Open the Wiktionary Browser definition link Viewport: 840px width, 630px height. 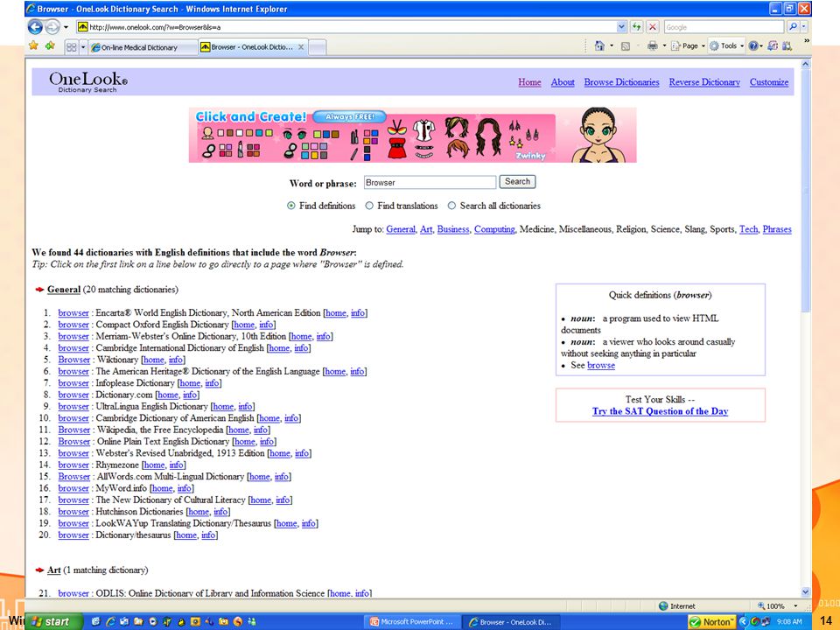pyautogui.click(x=73, y=360)
